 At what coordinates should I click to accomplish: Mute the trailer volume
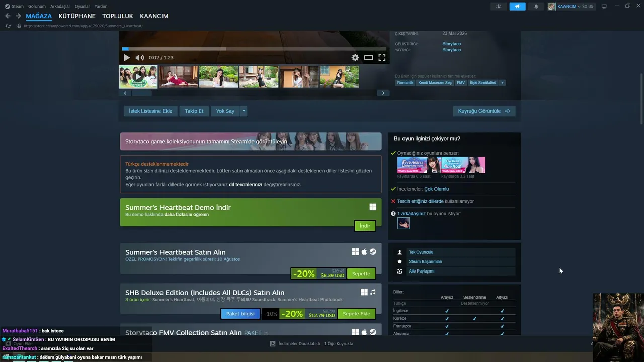click(x=140, y=58)
